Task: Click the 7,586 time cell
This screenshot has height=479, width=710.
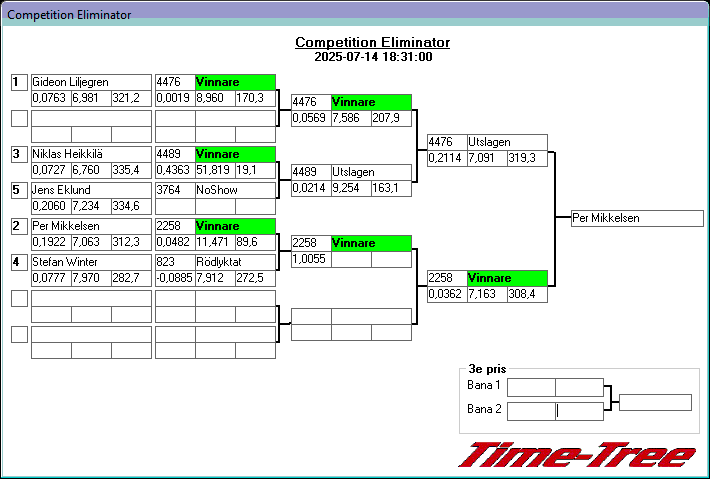Action: click(351, 118)
